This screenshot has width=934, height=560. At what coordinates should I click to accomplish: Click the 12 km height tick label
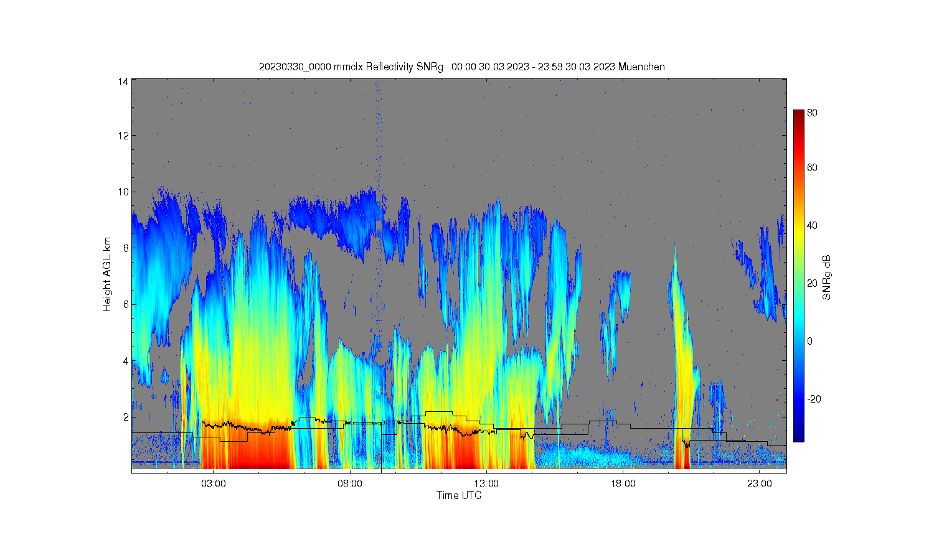124,136
